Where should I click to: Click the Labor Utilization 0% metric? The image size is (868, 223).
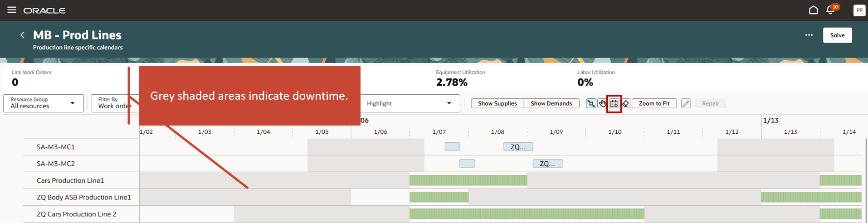click(596, 78)
